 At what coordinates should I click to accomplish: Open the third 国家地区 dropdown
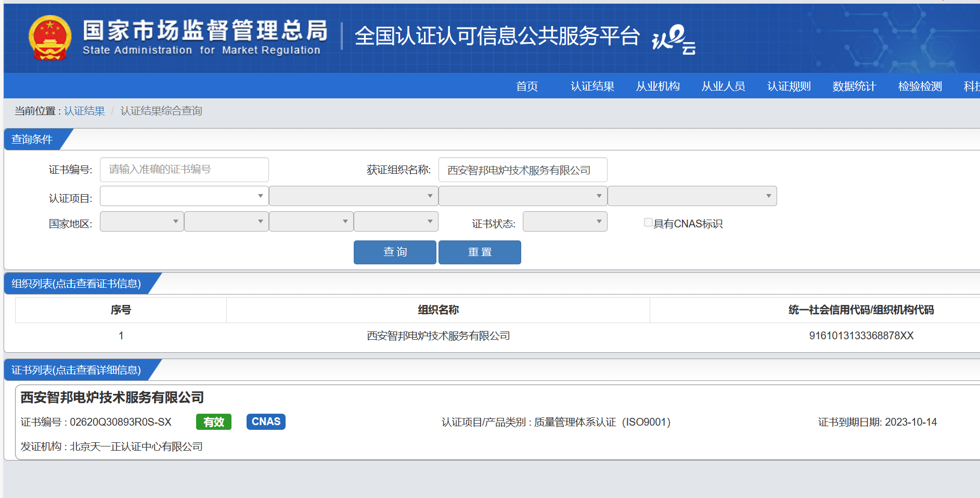(311, 222)
